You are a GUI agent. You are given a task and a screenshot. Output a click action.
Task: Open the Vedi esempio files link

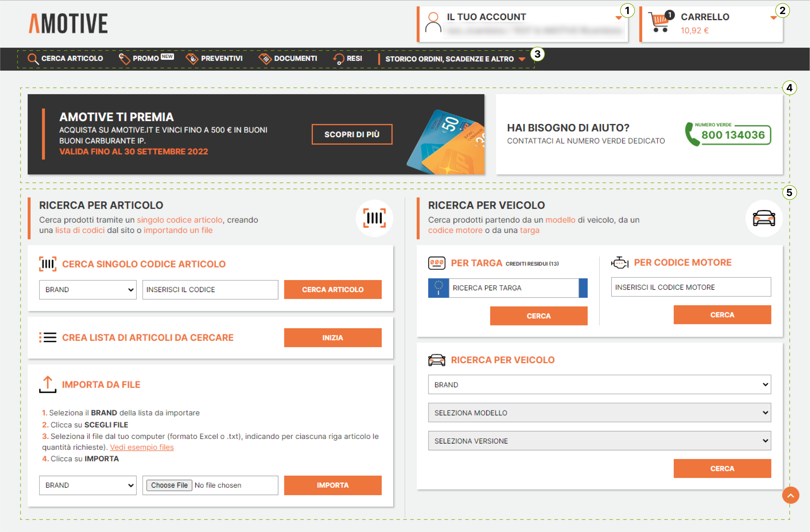click(142, 447)
